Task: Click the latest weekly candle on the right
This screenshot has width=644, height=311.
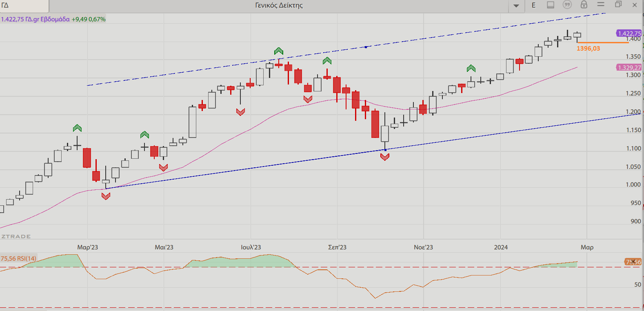Action: pos(577,36)
